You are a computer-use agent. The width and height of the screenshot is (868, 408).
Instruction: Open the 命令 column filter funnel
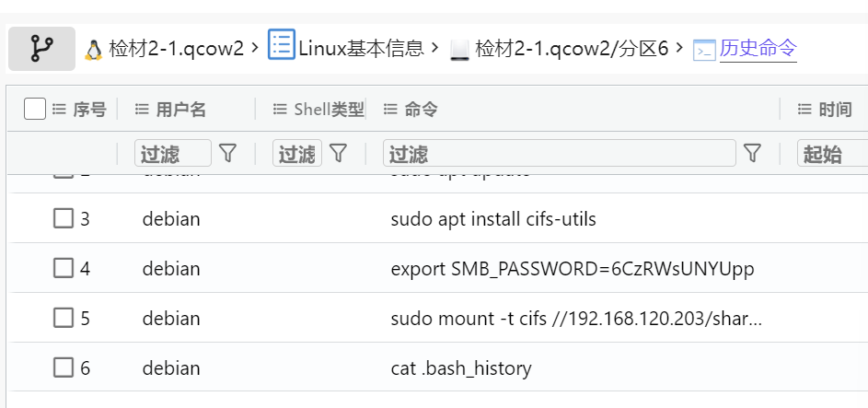point(752,153)
